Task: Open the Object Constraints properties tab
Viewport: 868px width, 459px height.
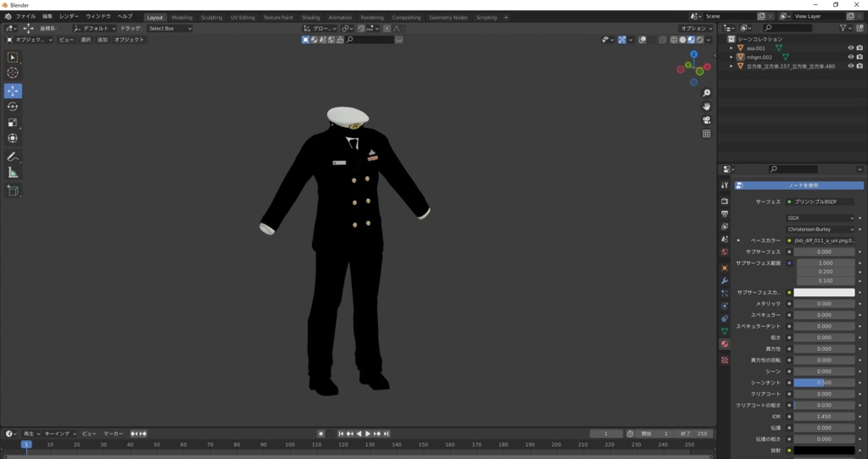Action: coord(725,318)
